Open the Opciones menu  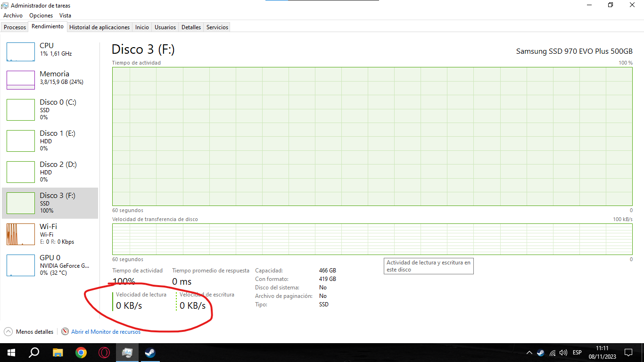coord(41,16)
